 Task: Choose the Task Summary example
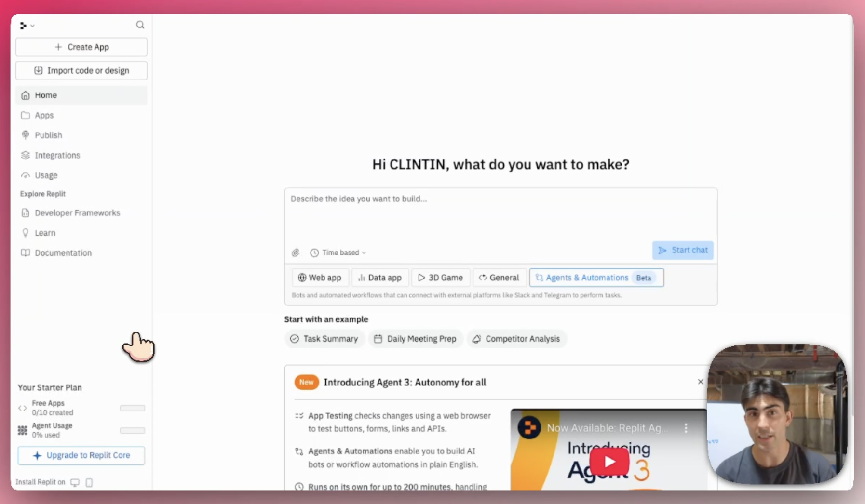click(324, 339)
